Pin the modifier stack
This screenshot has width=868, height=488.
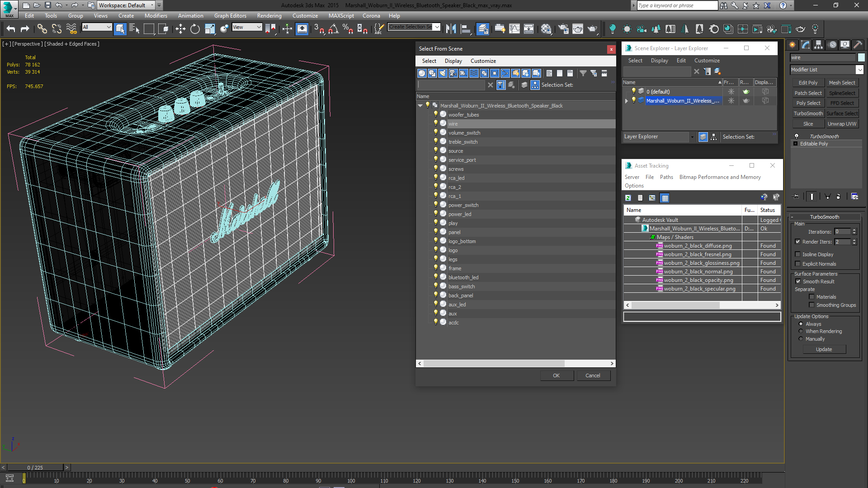(796, 196)
